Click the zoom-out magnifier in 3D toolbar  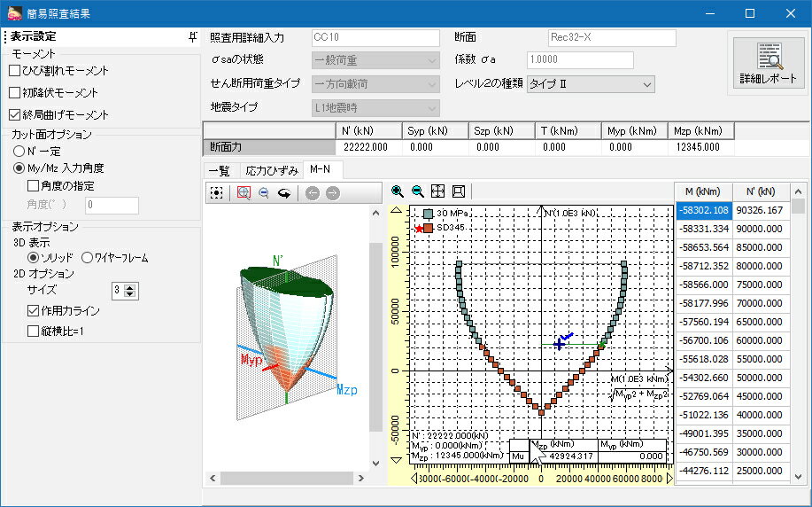click(x=264, y=192)
